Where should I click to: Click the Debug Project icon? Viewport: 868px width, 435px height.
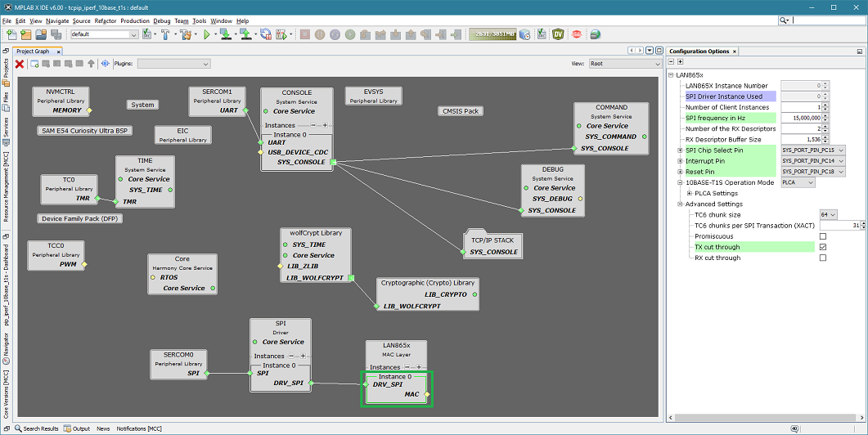281,34
